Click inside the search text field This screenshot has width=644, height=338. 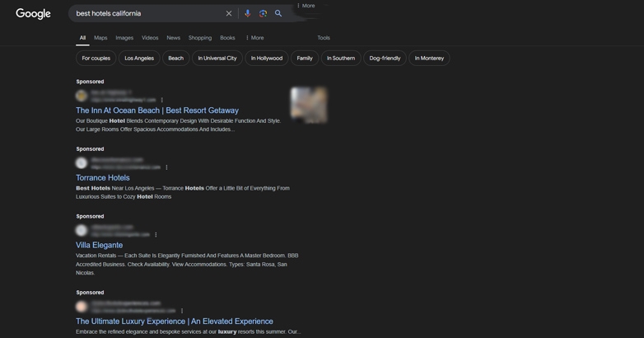[144, 13]
